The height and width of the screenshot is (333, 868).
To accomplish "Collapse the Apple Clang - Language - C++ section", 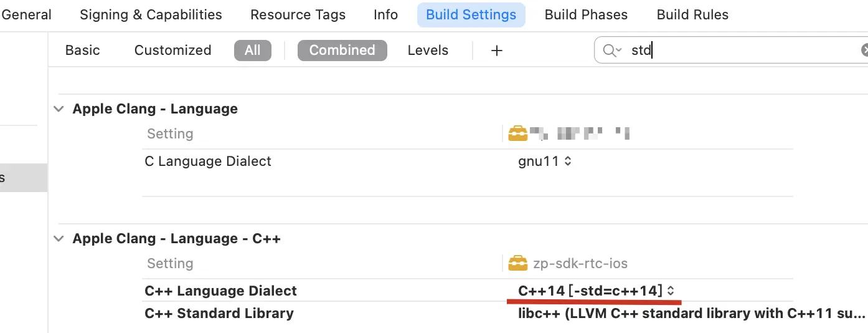I will [59, 239].
